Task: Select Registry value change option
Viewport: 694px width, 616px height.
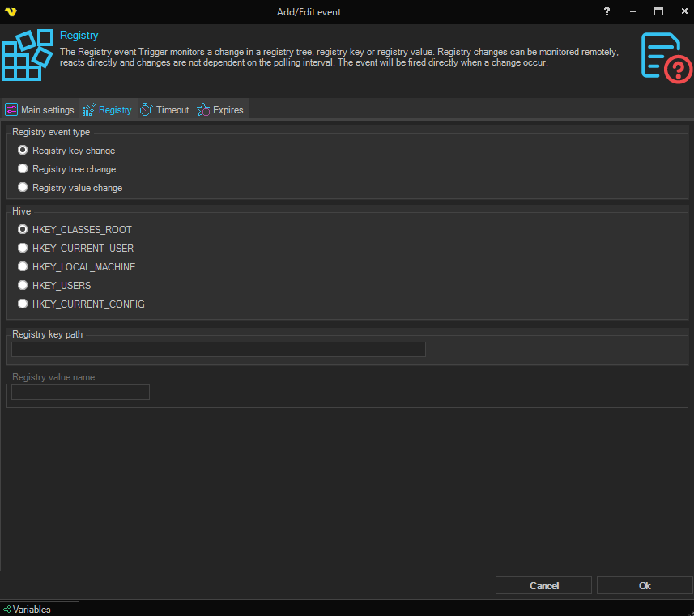Action: tap(23, 188)
